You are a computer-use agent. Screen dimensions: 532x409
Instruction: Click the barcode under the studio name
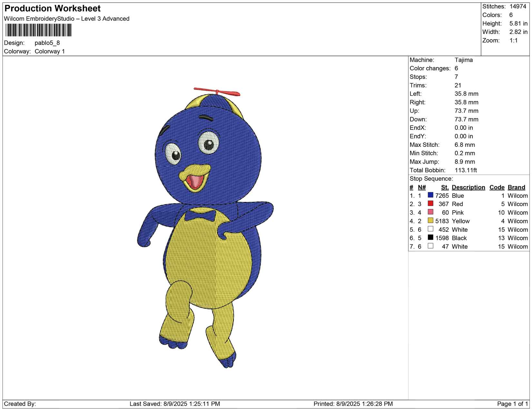[x=38, y=30]
